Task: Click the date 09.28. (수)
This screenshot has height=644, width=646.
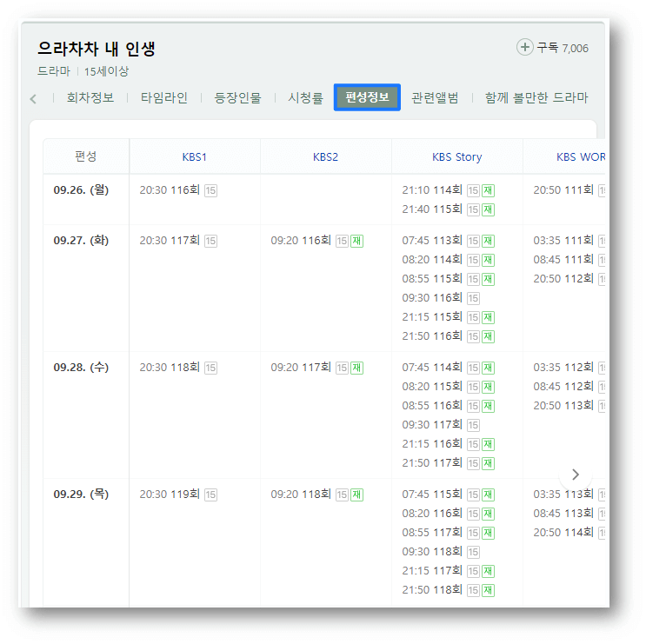Action: [81, 367]
